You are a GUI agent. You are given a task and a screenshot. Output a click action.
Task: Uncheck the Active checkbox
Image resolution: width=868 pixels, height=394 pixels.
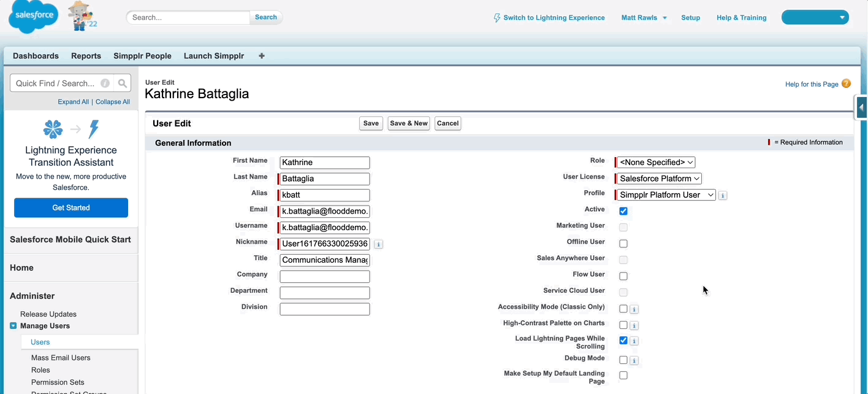pos(623,211)
